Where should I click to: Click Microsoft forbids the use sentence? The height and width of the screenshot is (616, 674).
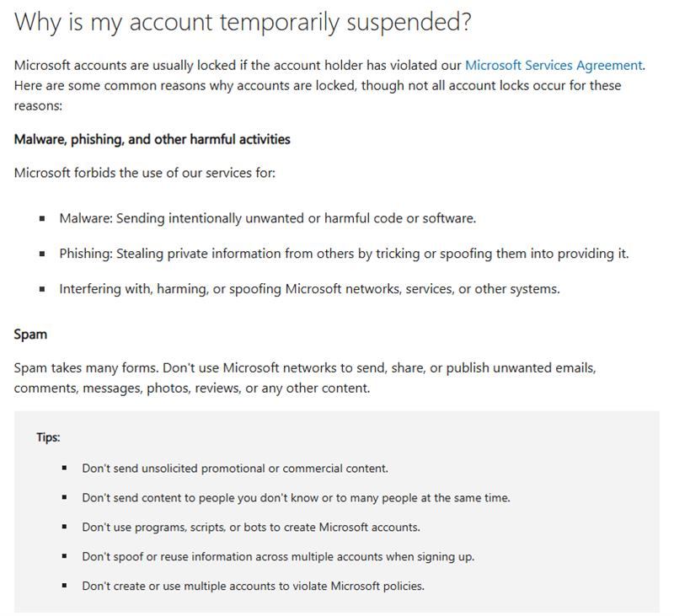click(x=145, y=173)
